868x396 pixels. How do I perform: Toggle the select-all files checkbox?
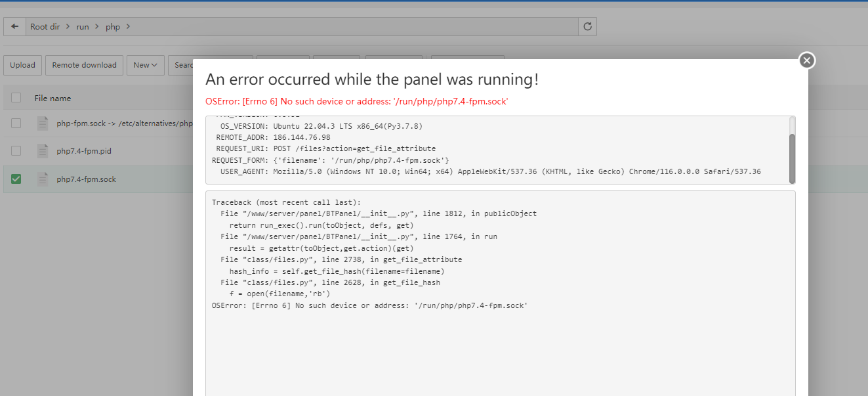[x=16, y=99]
